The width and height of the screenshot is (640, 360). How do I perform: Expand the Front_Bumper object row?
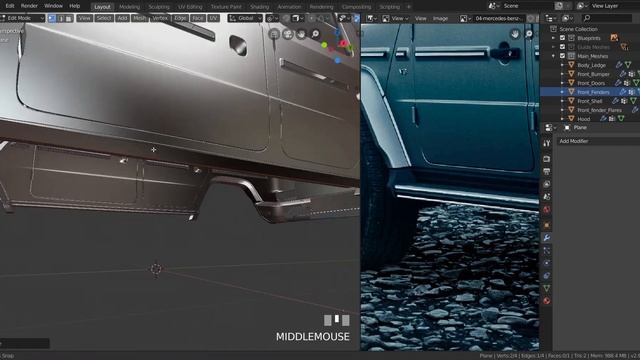click(562, 74)
